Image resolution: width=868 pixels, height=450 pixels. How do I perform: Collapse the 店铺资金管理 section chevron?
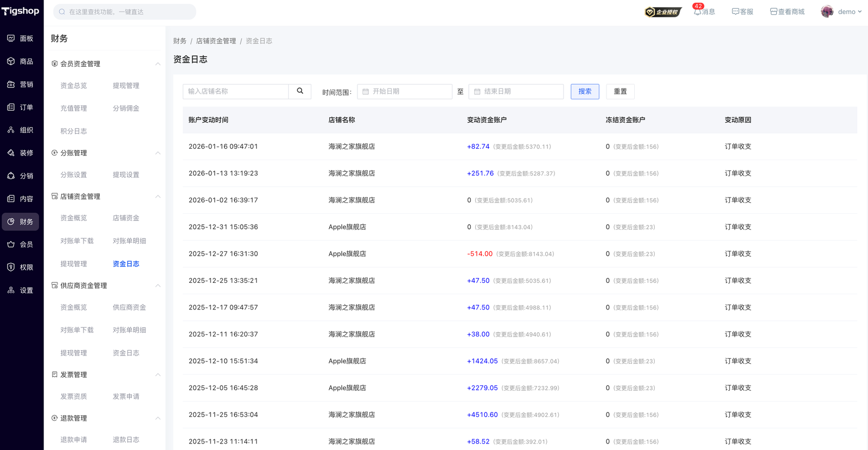coord(158,197)
